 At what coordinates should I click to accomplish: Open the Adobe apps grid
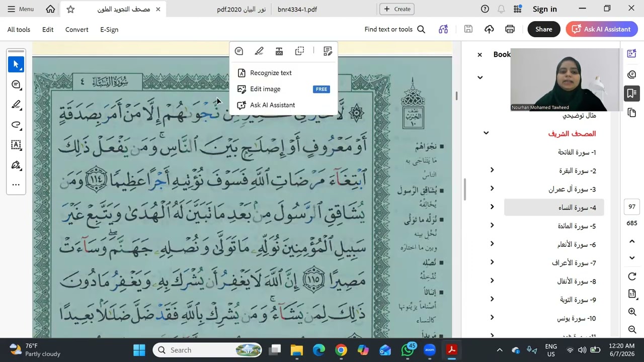(x=517, y=9)
